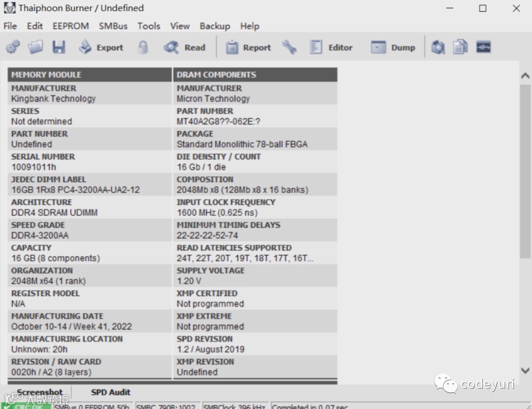Click clock frequency 1600 MHz (0.625 ns)
Screen dimensions: 532x409
point(217,212)
